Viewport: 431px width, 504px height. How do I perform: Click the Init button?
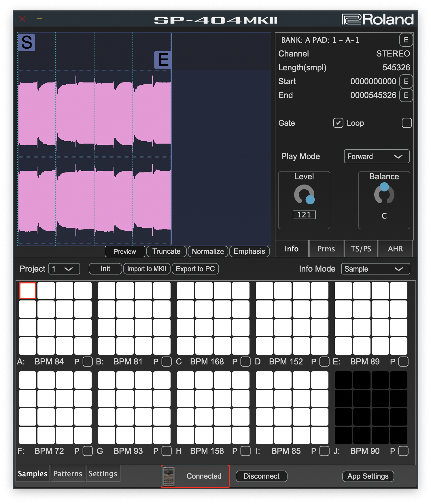[105, 269]
